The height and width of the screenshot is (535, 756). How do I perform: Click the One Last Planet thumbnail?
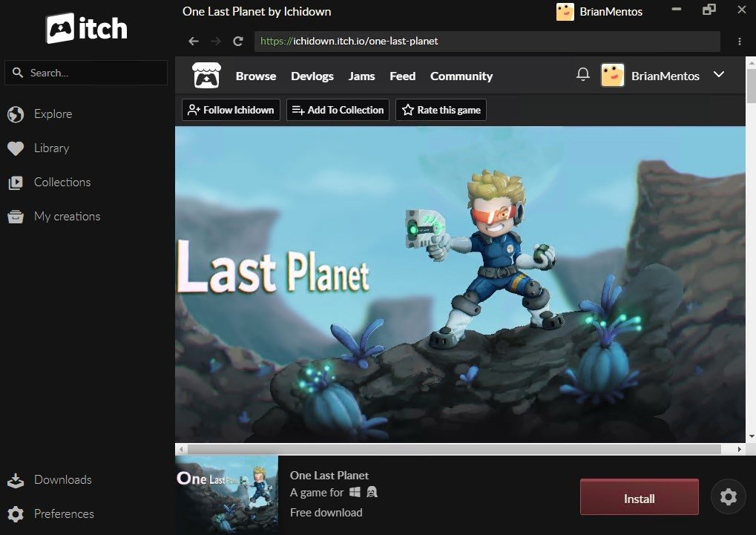226,496
